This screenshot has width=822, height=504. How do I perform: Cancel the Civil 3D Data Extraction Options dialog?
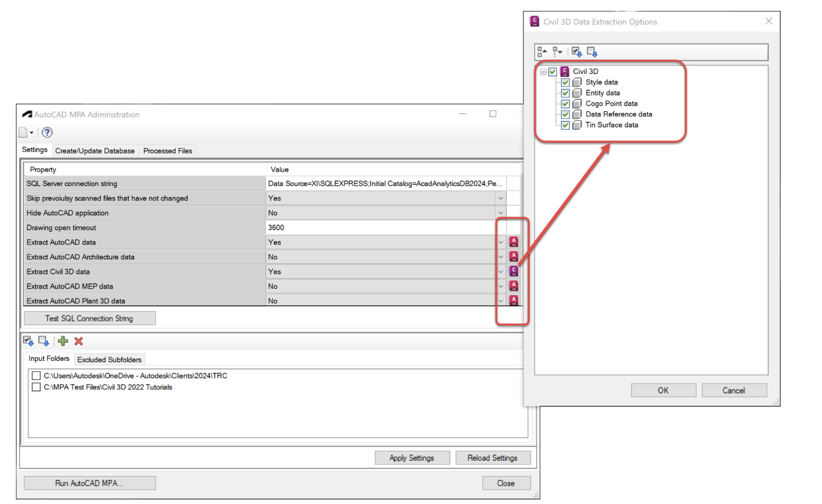(734, 390)
